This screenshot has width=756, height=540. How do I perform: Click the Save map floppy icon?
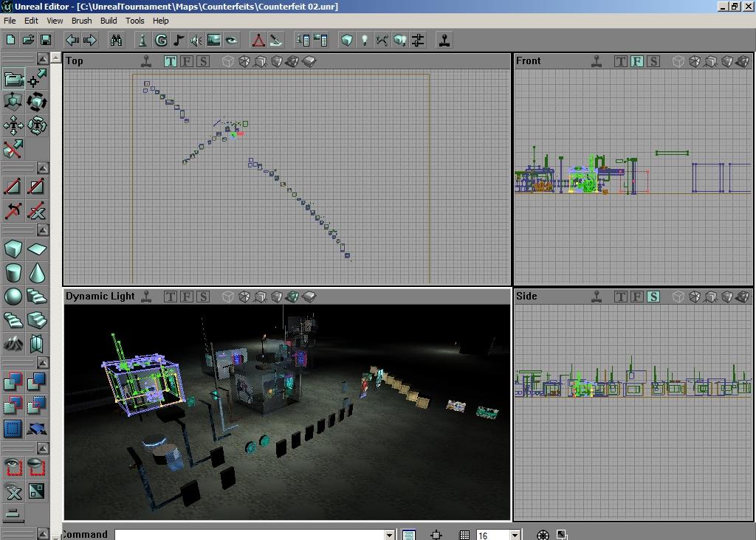point(46,40)
